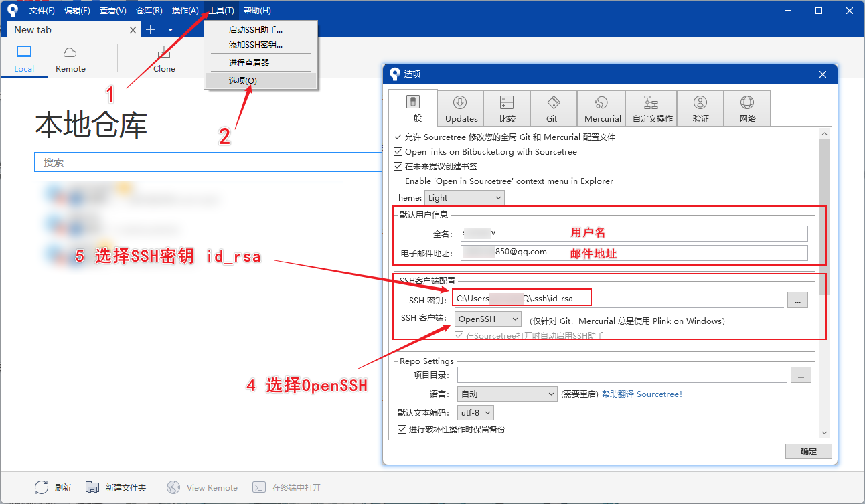The width and height of the screenshot is (865, 504).
Task: Choose 选项(O) from the menu
Action: (260, 80)
